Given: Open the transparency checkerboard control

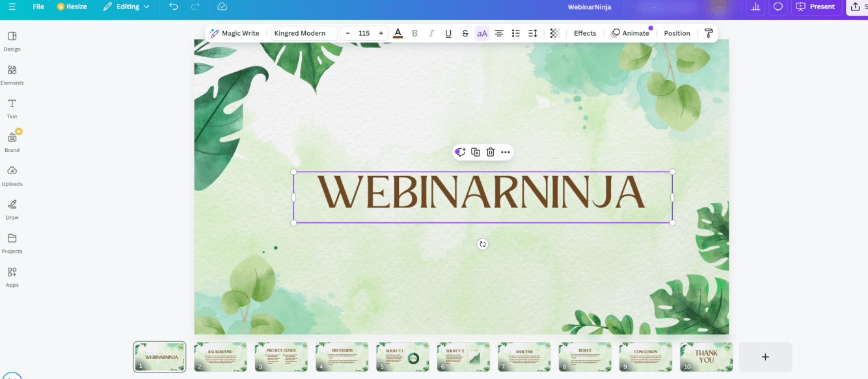Looking at the screenshot, I should pyautogui.click(x=555, y=33).
